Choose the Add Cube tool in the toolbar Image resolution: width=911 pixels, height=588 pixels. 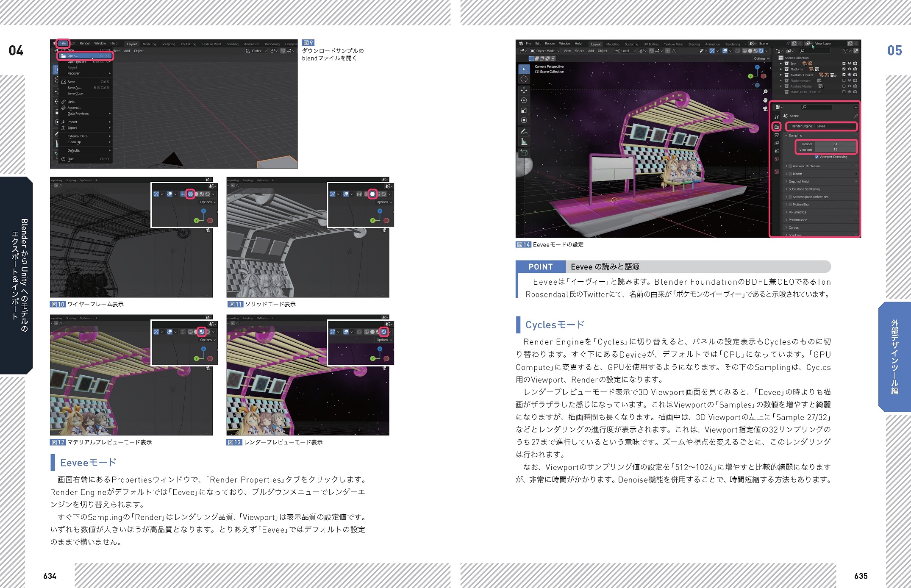pyautogui.click(x=524, y=153)
